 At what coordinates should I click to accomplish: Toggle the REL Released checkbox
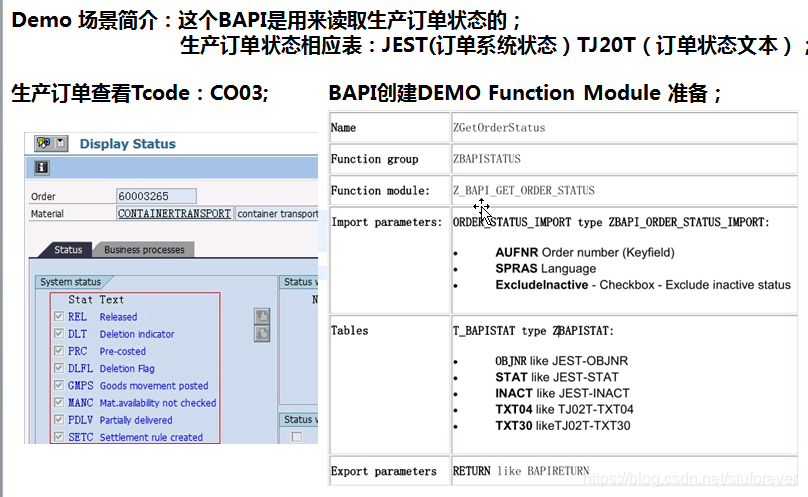(x=59, y=316)
